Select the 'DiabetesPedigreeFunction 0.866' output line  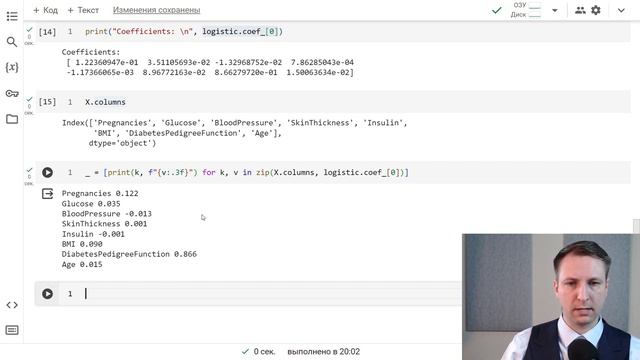[129, 254]
